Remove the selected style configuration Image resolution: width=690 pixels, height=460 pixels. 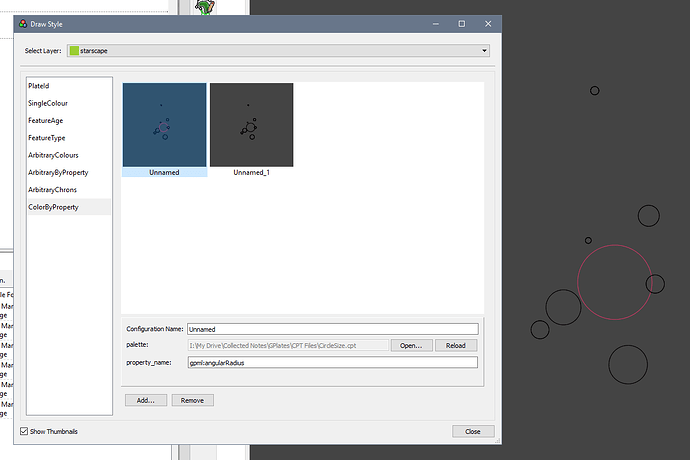click(x=192, y=400)
